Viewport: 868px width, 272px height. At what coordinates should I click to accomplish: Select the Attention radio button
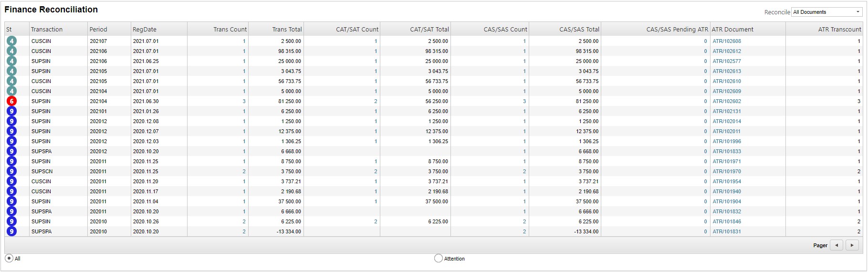[x=438, y=258]
